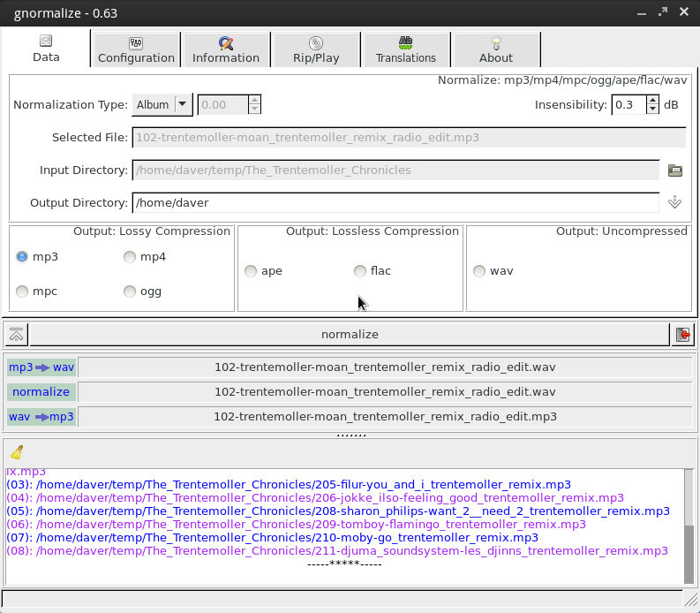The width and height of the screenshot is (700, 613).
Task: Click the Output Directory text field
Action: pyautogui.click(x=395, y=202)
